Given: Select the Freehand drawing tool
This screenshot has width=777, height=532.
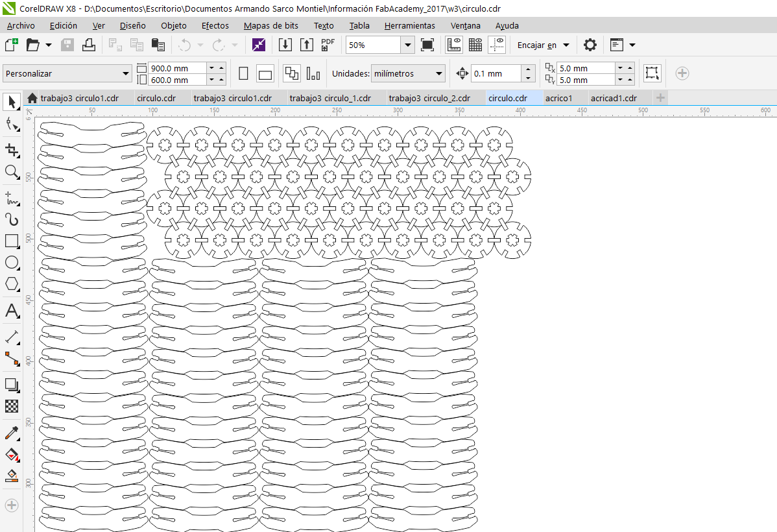Looking at the screenshot, I should point(12,199).
